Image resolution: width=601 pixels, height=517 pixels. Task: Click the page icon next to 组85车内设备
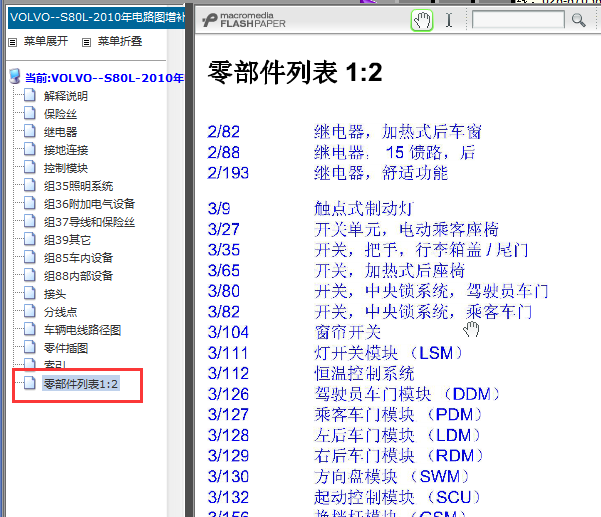pos(30,257)
